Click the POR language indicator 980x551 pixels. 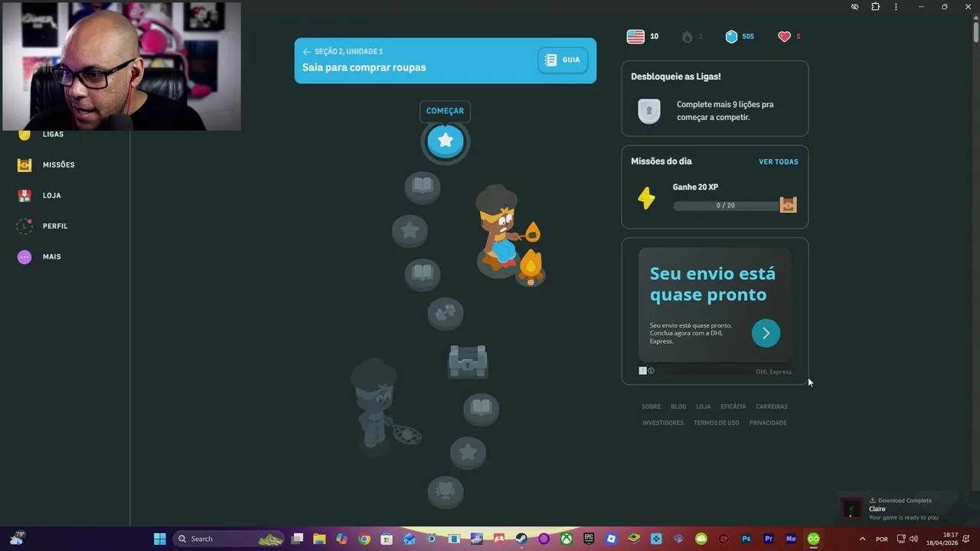tap(882, 539)
